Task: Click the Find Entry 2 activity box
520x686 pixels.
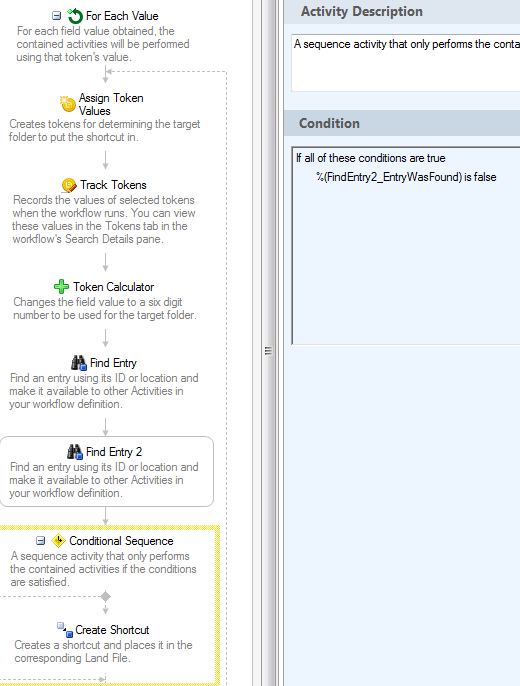Action: (107, 472)
